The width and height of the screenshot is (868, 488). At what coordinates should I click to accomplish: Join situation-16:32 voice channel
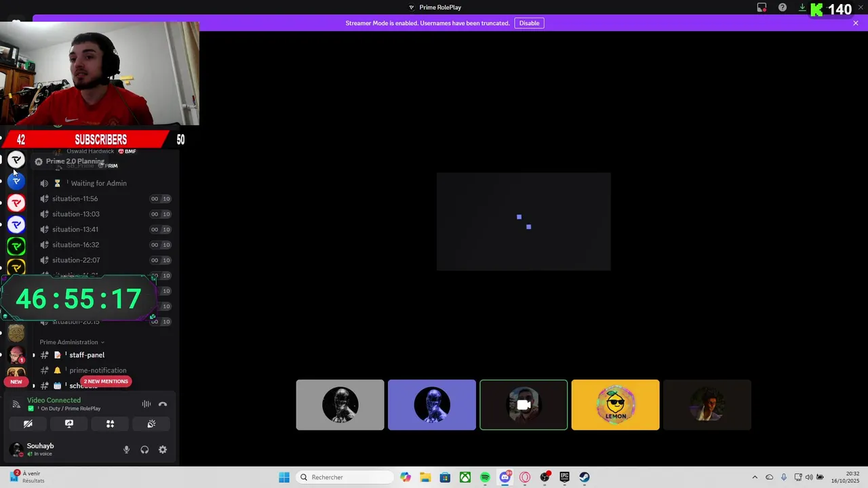pyautogui.click(x=106, y=245)
